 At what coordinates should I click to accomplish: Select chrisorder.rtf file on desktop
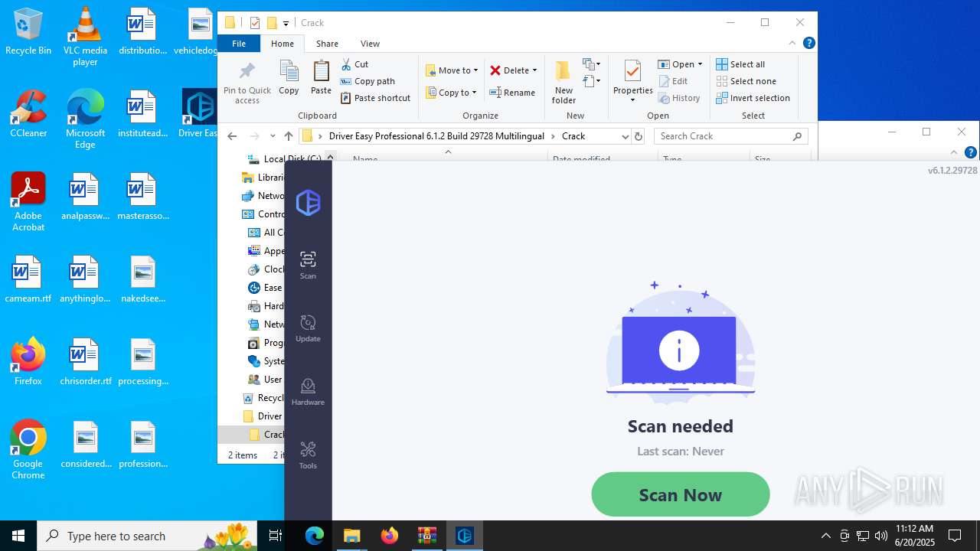pos(85,362)
